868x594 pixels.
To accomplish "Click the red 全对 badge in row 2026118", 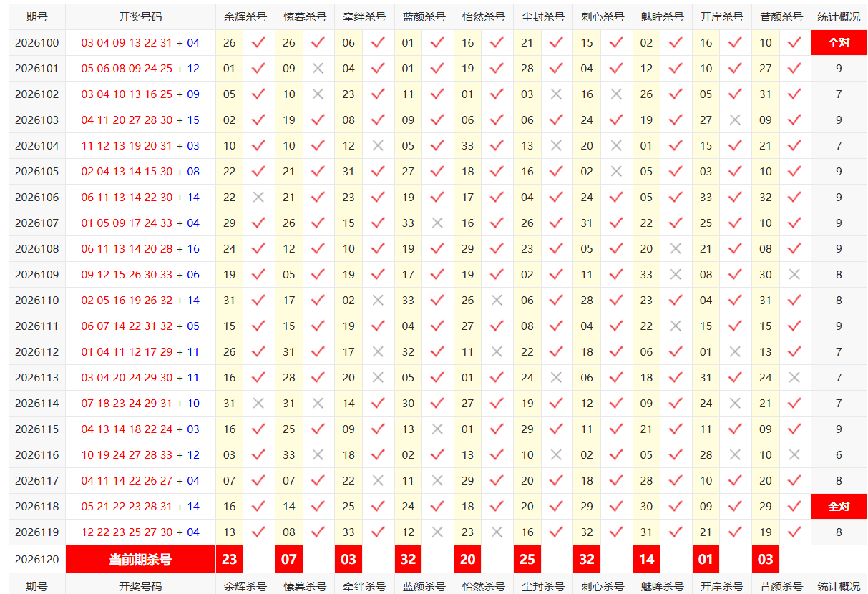I will (839, 507).
